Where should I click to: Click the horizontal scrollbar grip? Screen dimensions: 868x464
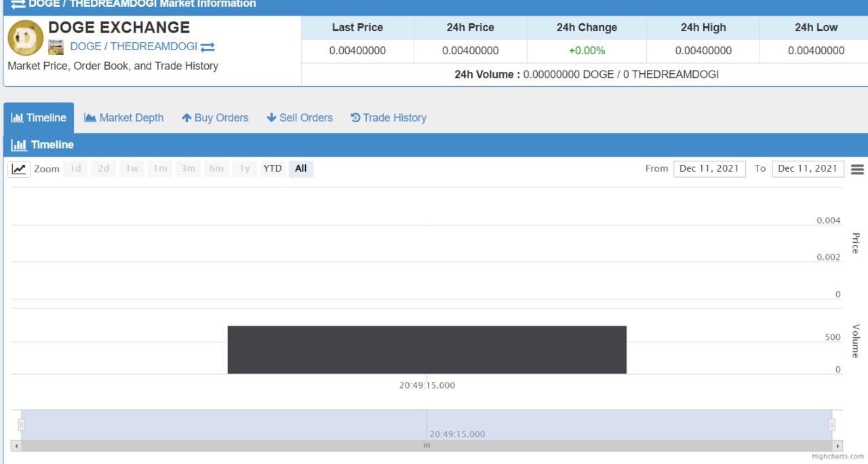427,446
